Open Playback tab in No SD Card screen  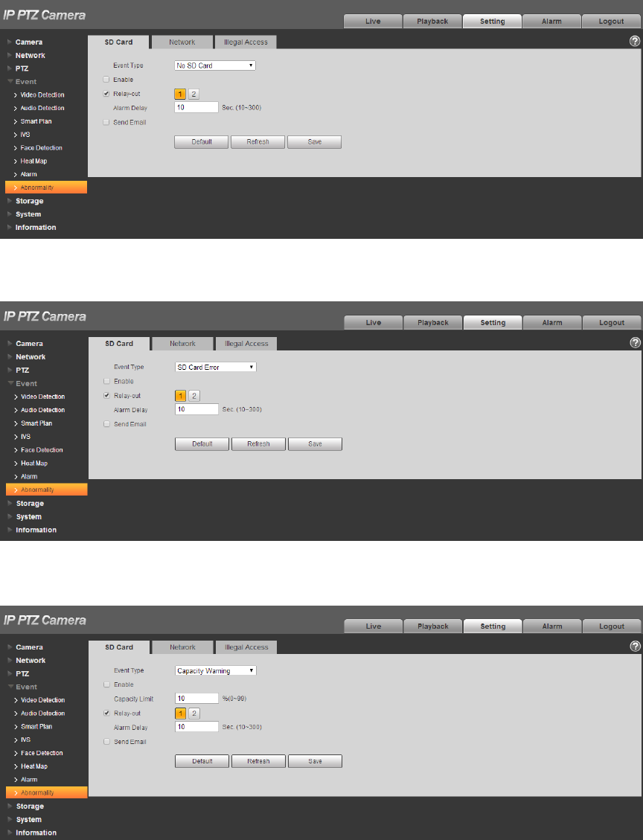pyautogui.click(x=432, y=21)
